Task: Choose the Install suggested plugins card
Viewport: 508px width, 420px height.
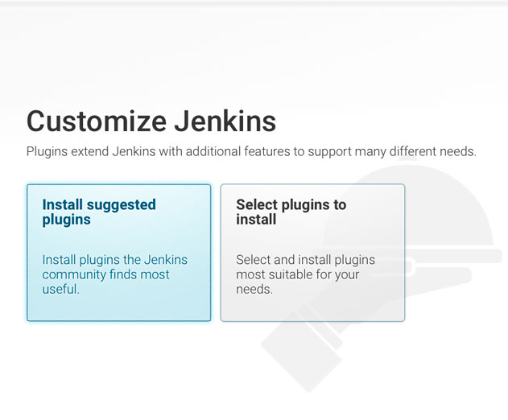Action: (x=119, y=253)
